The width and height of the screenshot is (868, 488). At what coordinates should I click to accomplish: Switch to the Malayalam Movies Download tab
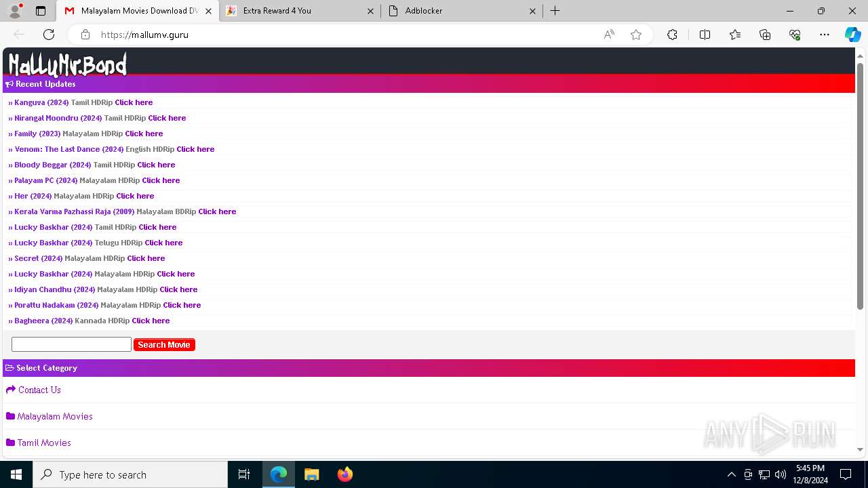tap(138, 11)
